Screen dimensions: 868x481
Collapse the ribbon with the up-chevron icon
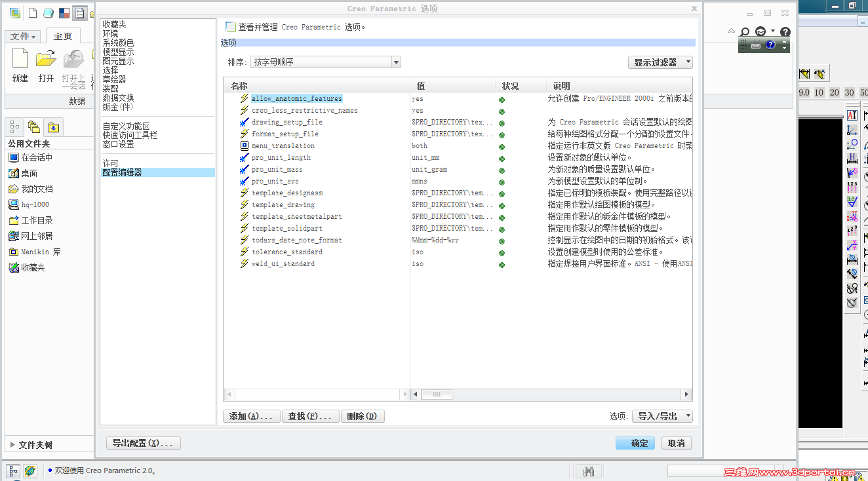[x=732, y=31]
